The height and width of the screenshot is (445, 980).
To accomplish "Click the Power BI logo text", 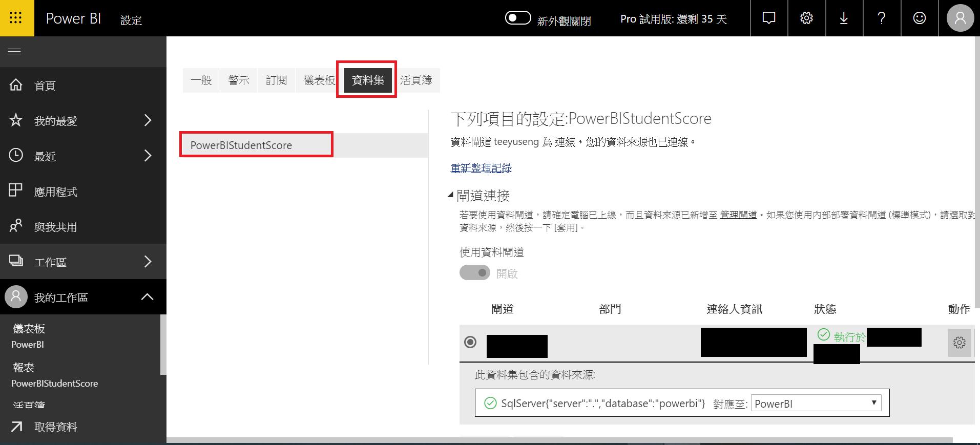I will pyautogui.click(x=73, y=18).
